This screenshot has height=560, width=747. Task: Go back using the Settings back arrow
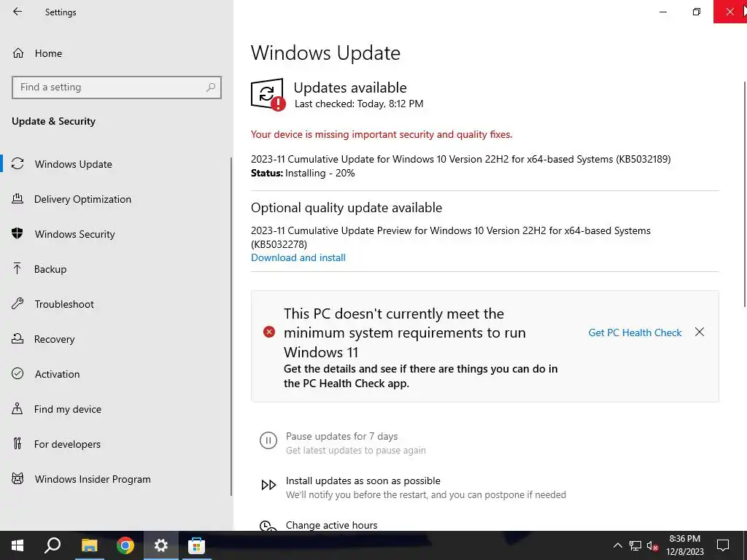click(x=18, y=12)
